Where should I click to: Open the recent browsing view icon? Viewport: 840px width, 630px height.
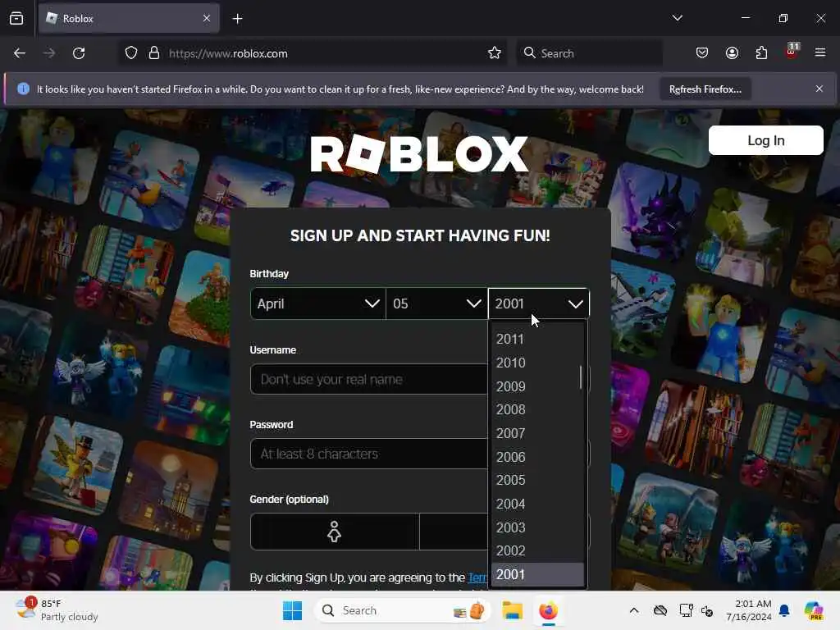point(16,19)
